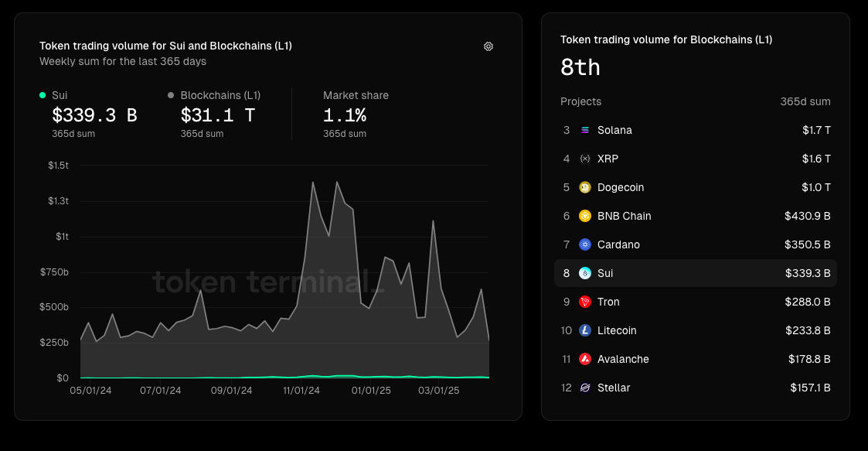868x451 pixels.
Task: Click Litecoin's $233.8 B value
Action: coord(808,330)
